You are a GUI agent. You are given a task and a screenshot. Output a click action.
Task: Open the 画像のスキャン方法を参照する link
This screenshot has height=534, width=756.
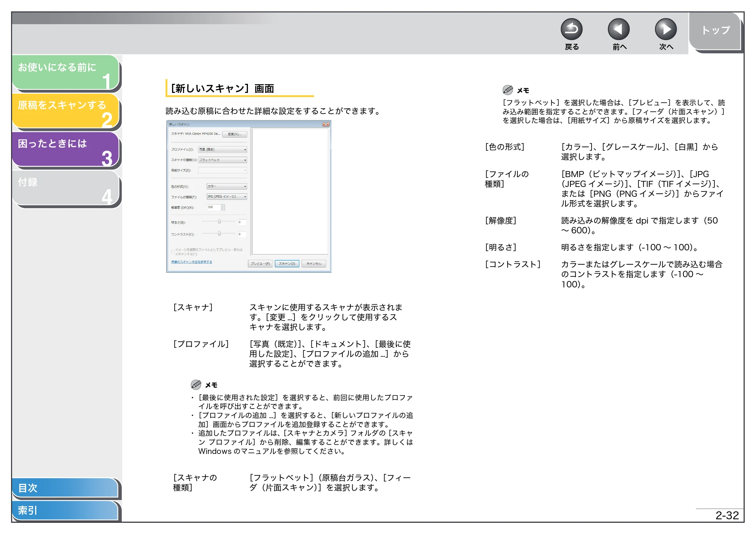coord(192,262)
